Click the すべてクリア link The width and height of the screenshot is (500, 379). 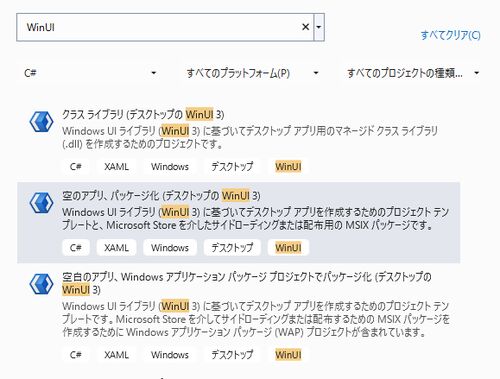pos(450,35)
